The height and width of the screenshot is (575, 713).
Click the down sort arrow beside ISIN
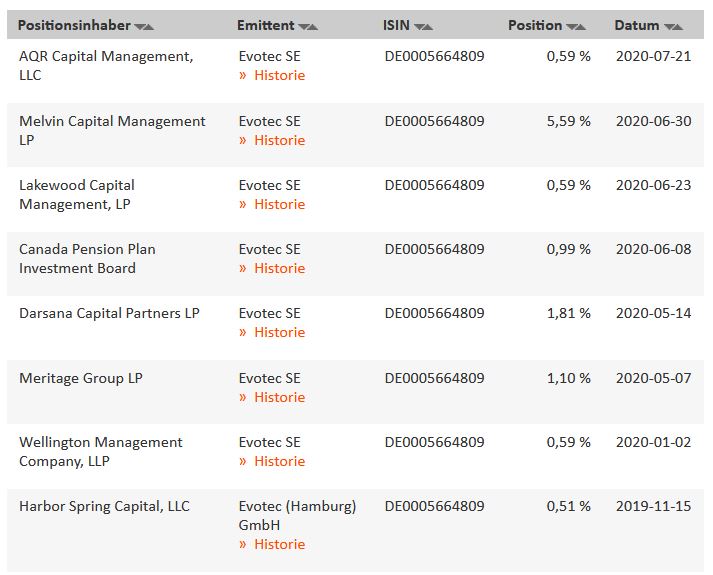click(418, 27)
